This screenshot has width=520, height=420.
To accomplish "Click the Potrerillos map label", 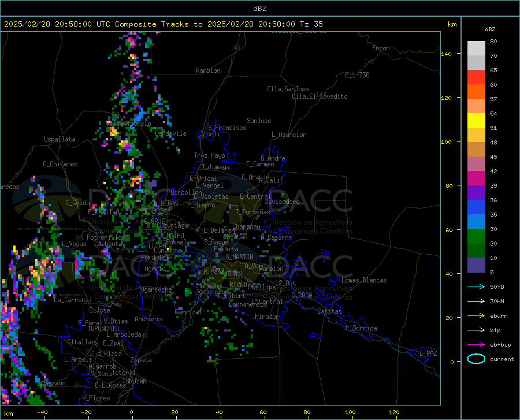I will coord(106,237).
